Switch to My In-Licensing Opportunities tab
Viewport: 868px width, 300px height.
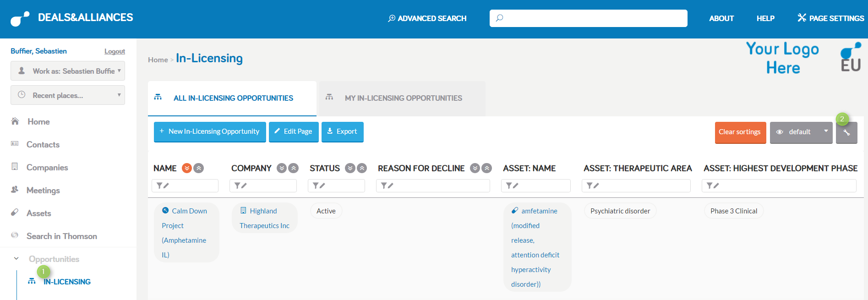(402, 98)
